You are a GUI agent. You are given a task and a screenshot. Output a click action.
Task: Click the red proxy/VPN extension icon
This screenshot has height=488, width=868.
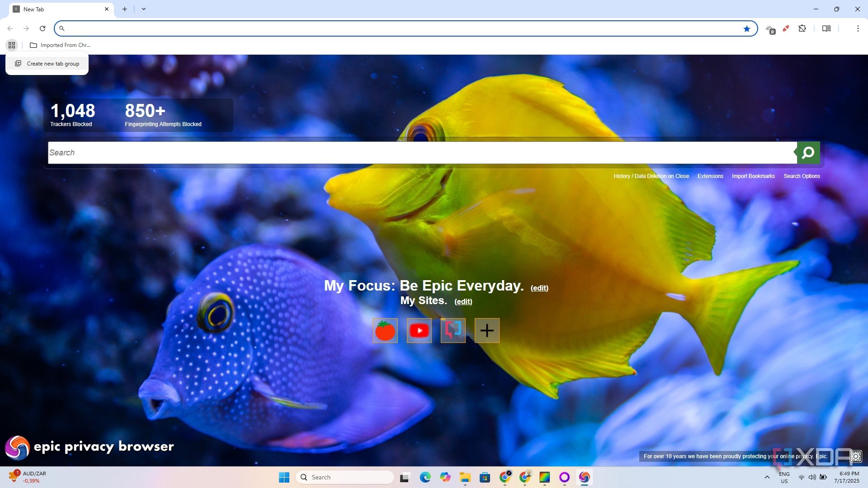point(786,28)
